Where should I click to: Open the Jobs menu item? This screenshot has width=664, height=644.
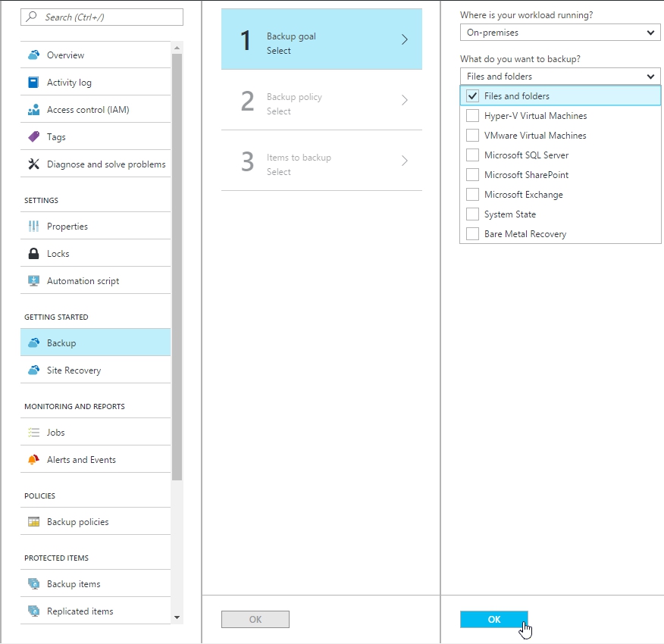[56, 433]
